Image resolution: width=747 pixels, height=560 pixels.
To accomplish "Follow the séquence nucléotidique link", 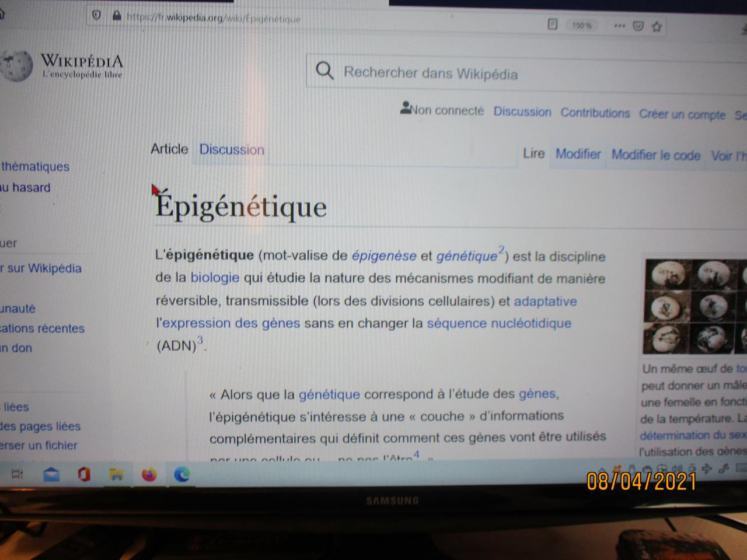I will click(499, 323).
